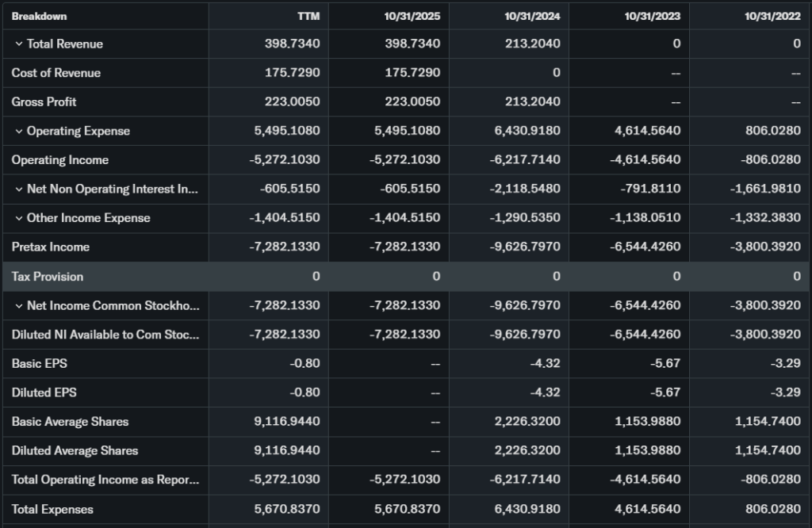Click the Gross Profit row label
Viewport: 812px width, 528px height.
pos(44,102)
